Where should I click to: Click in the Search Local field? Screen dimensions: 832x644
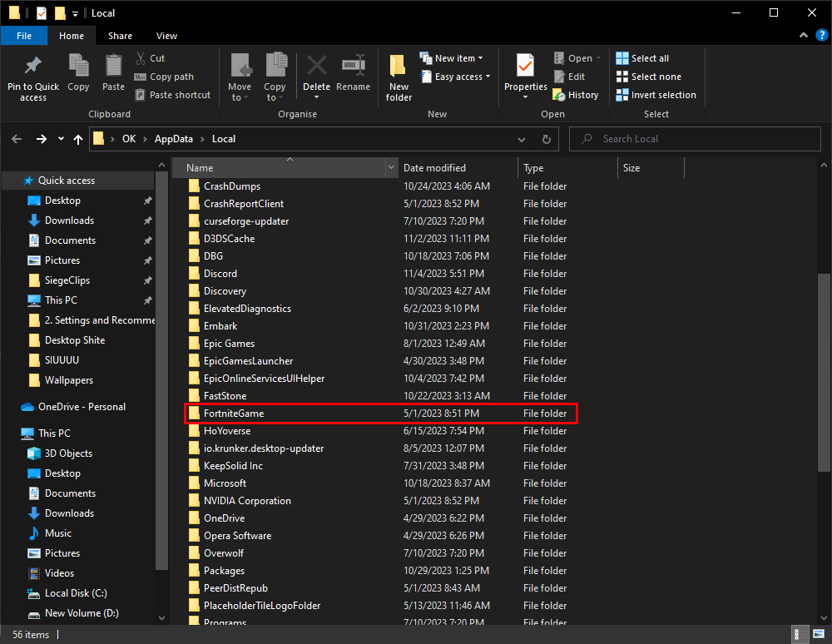pos(695,139)
